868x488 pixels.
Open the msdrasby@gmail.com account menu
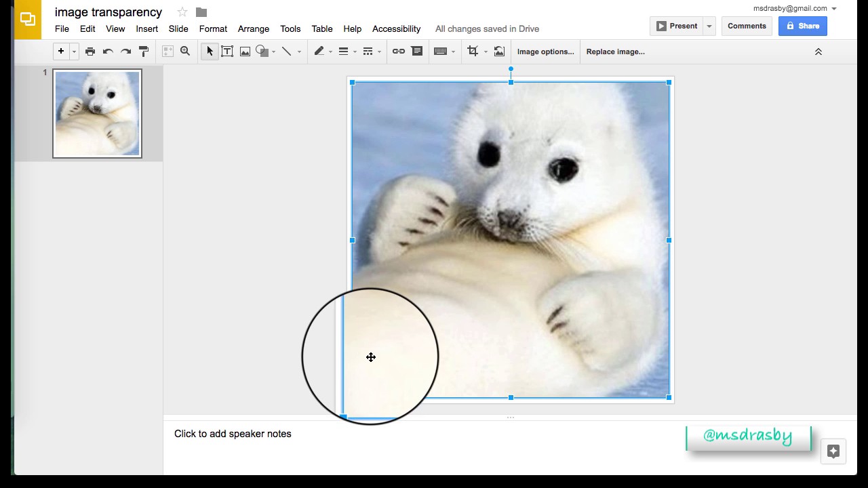coord(795,8)
